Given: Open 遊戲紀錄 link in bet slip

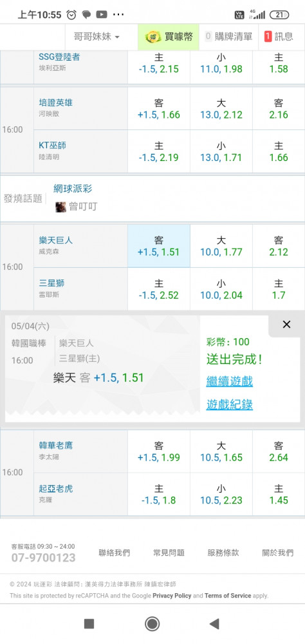Looking at the screenshot, I should click(230, 404).
